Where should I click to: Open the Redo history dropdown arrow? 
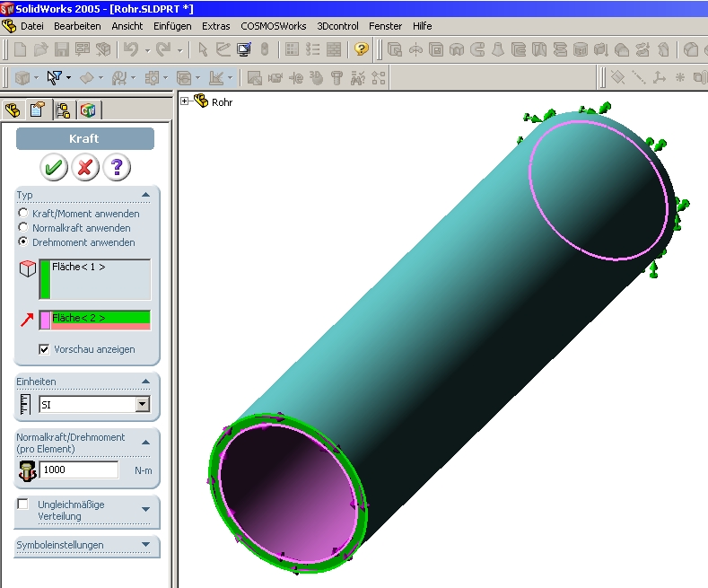point(179,49)
